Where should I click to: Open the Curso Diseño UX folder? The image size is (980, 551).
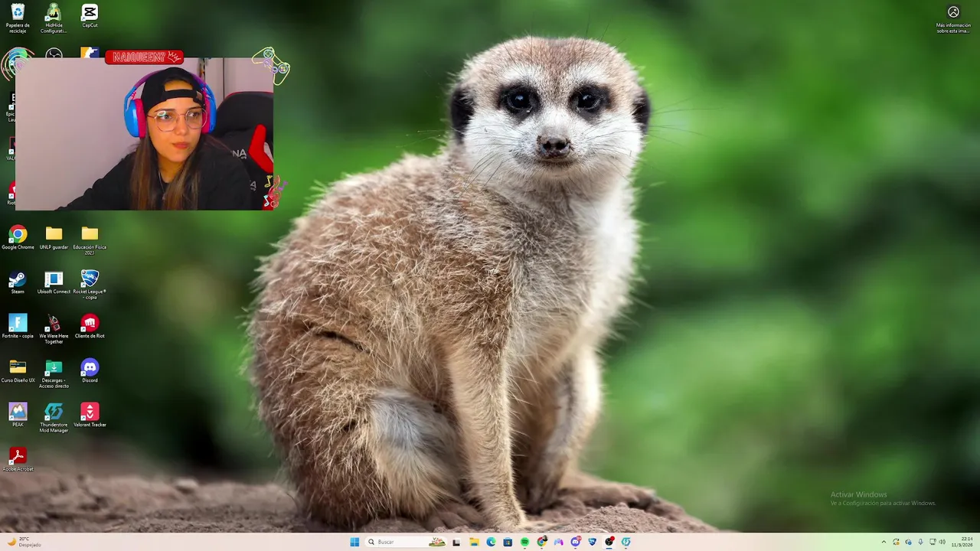[18, 371]
